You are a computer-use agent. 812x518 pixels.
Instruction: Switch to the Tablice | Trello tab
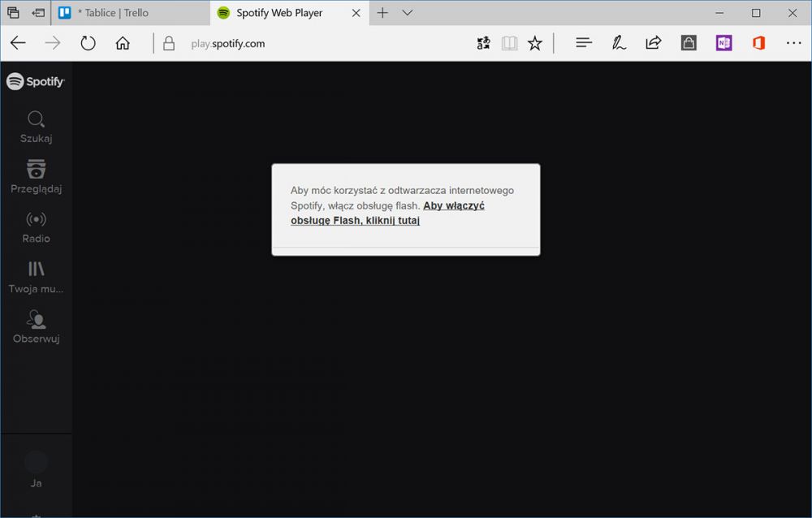[132, 13]
